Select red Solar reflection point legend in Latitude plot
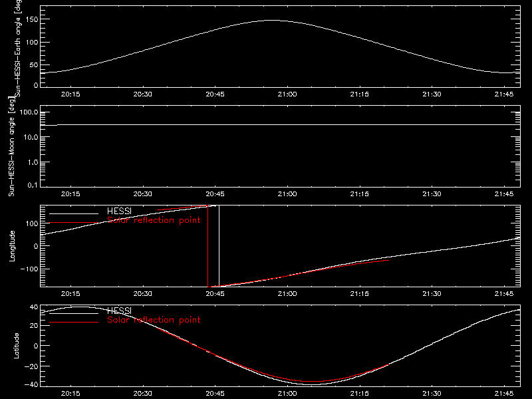 [x=154, y=320]
